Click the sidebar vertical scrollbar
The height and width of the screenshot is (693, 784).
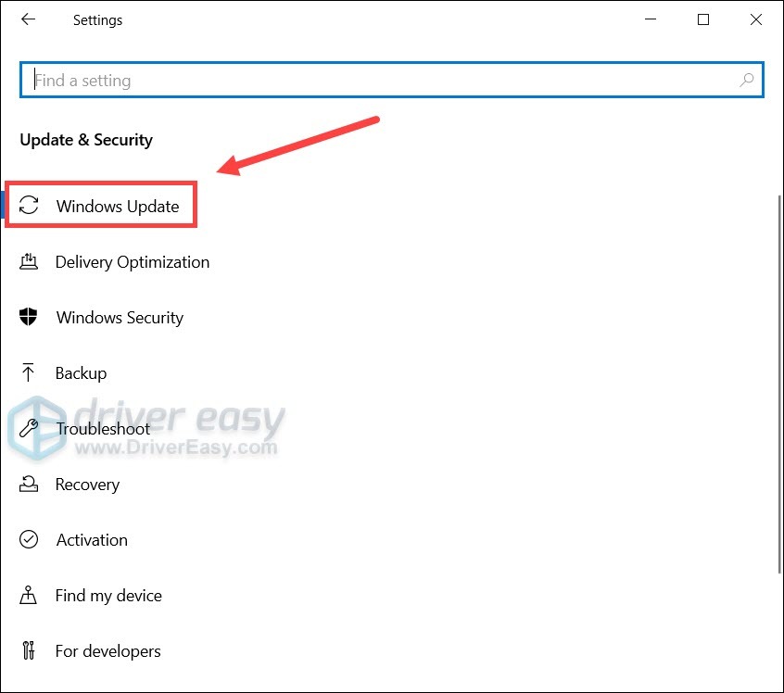pos(778,371)
